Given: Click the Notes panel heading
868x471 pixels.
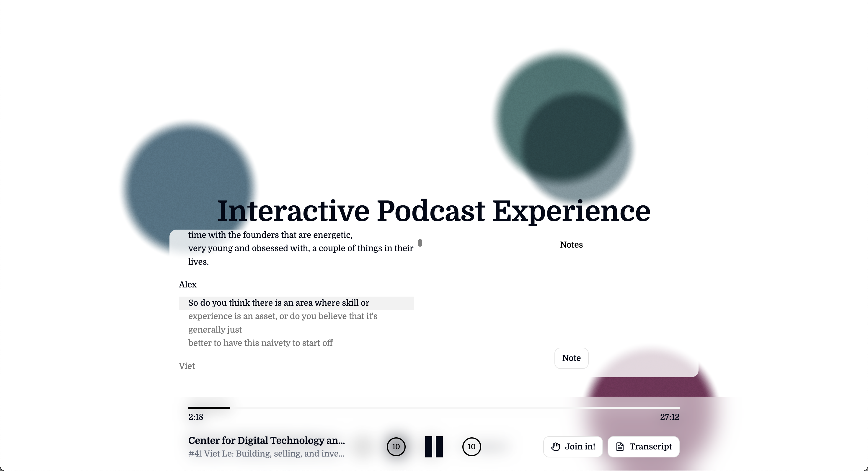Looking at the screenshot, I should [x=571, y=245].
